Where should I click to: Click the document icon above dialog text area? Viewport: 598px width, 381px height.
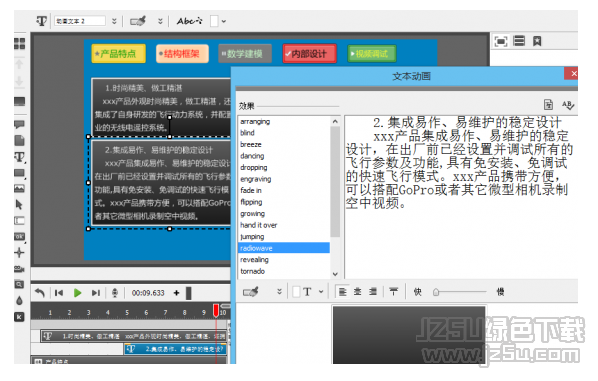(548, 104)
